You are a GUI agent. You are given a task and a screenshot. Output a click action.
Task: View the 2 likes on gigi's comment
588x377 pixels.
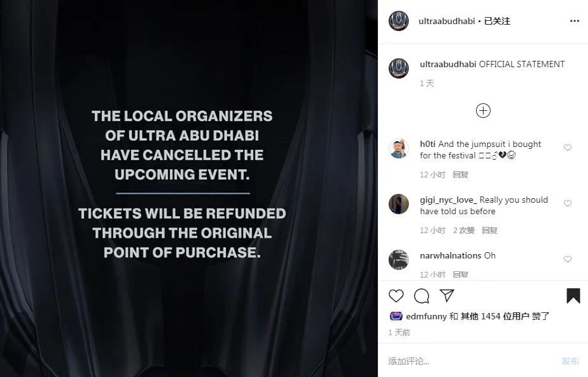click(x=463, y=230)
